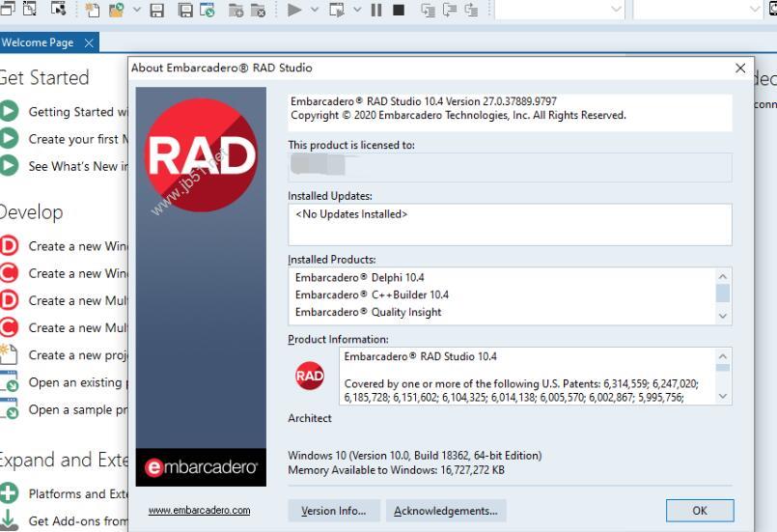
Task: Click plus icon beside Platforms and Extensions
Action: 9,493
